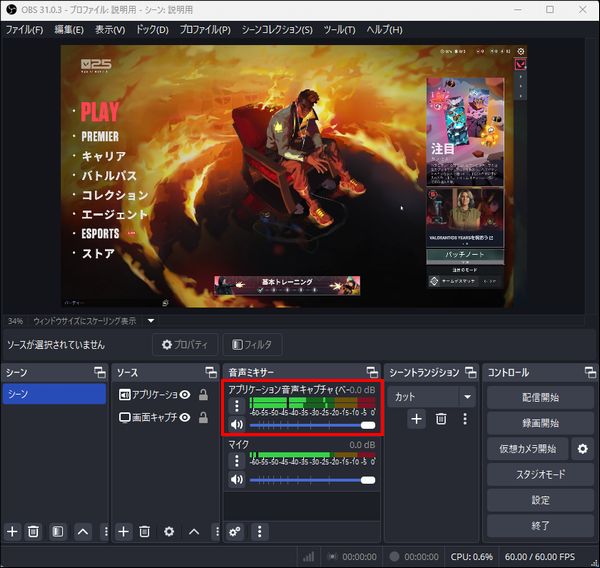This screenshot has width=600, height=568.
Task: Undock the シーントランジション panel
Action: click(471, 372)
